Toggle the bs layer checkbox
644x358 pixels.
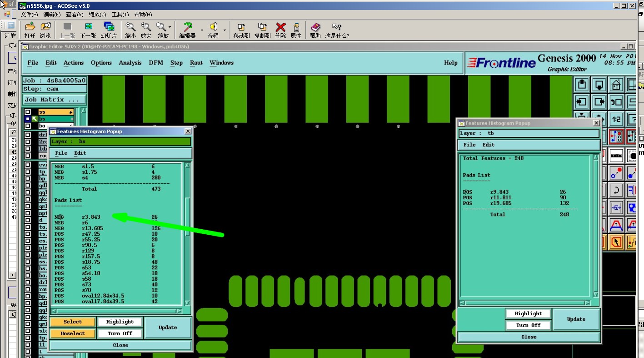[28, 119]
